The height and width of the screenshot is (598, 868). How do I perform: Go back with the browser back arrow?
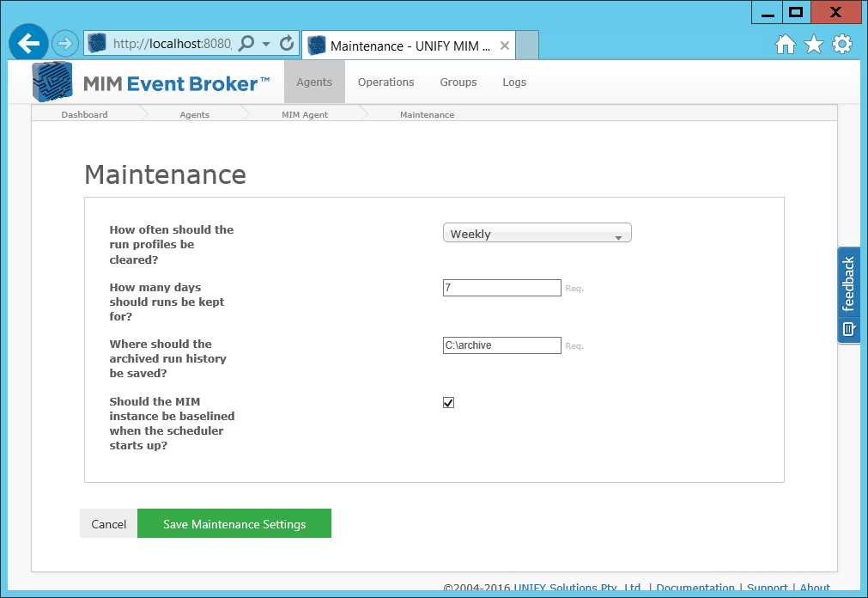(29, 43)
